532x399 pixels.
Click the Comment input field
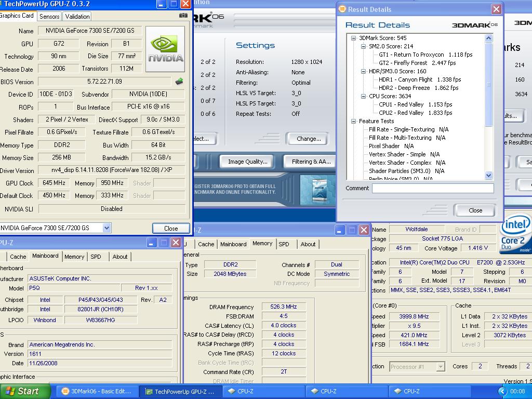(x=433, y=188)
